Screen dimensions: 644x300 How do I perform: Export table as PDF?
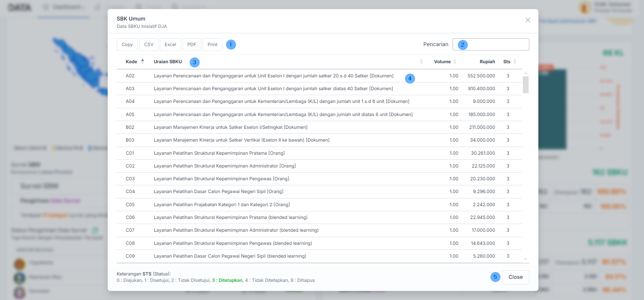click(x=192, y=44)
